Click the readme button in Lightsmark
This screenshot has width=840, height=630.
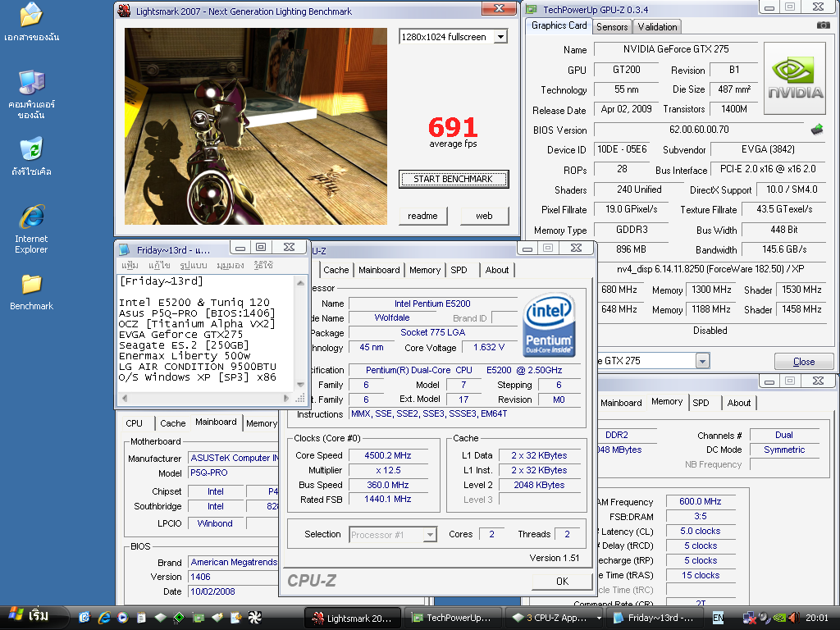tap(422, 216)
